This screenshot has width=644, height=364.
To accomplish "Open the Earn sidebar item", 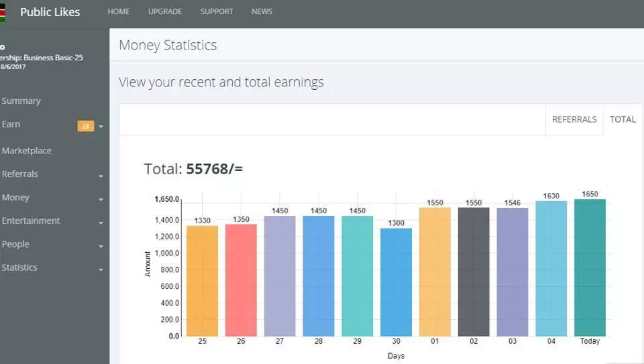I will point(11,124).
